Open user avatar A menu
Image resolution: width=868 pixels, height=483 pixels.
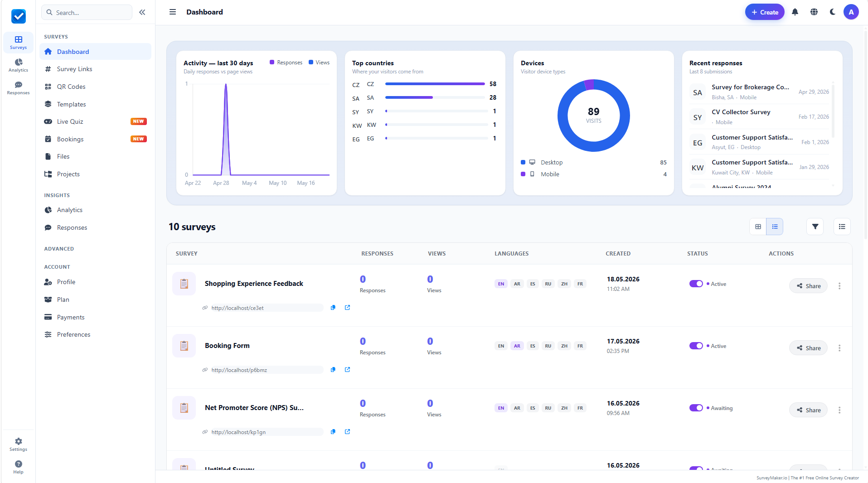(851, 12)
